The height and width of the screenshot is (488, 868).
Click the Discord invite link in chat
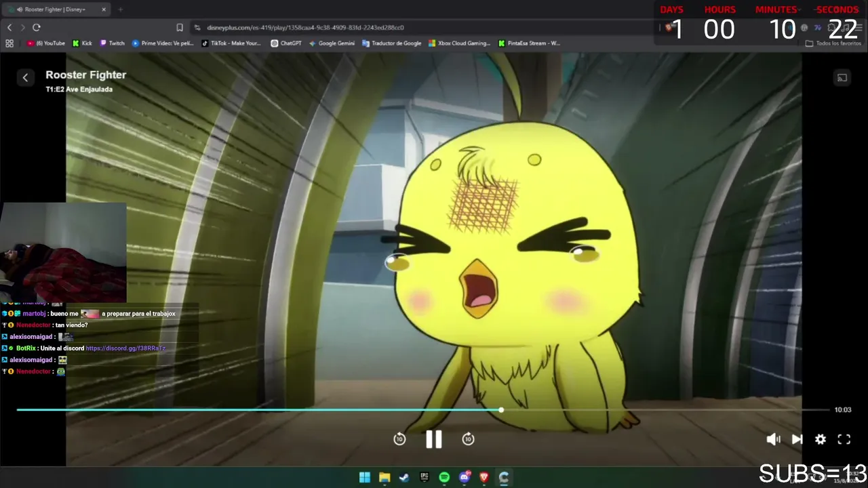(125, 348)
